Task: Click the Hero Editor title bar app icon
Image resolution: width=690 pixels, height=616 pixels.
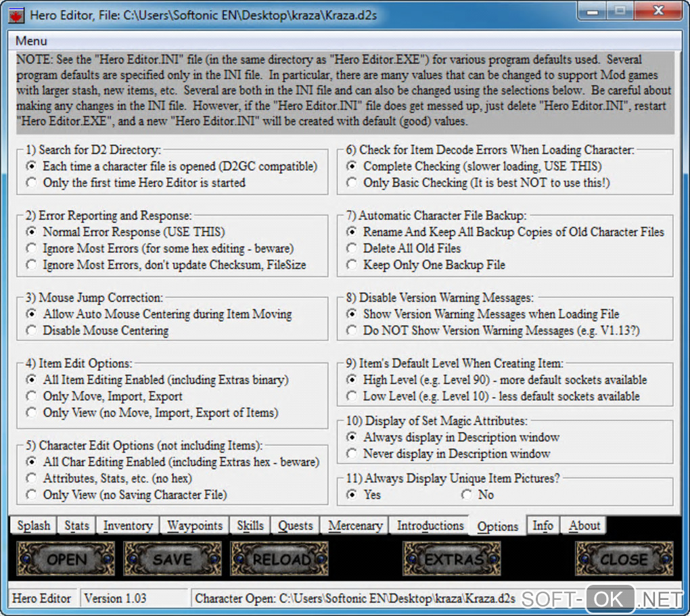Action: (x=16, y=16)
